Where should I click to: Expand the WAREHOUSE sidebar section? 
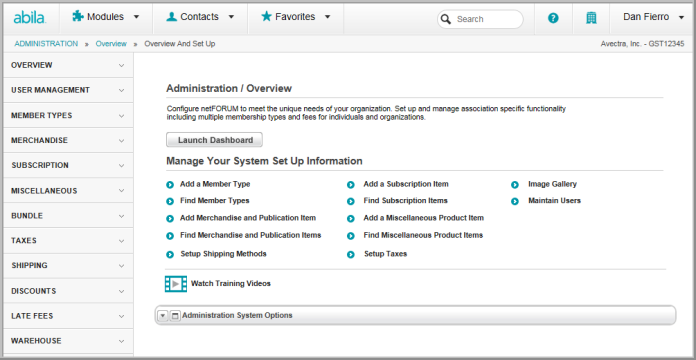click(x=68, y=341)
